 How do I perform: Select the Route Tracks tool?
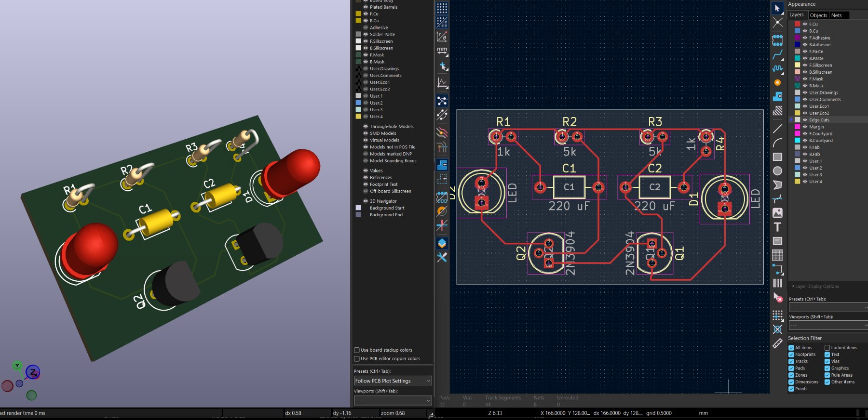coord(777,54)
